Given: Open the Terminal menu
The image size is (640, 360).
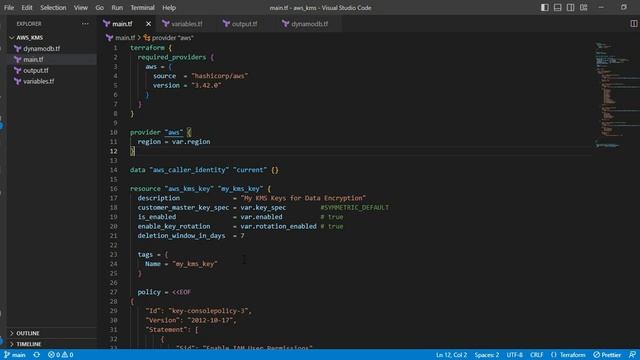Looking at the screenshot, I should [x=142, y=8].
